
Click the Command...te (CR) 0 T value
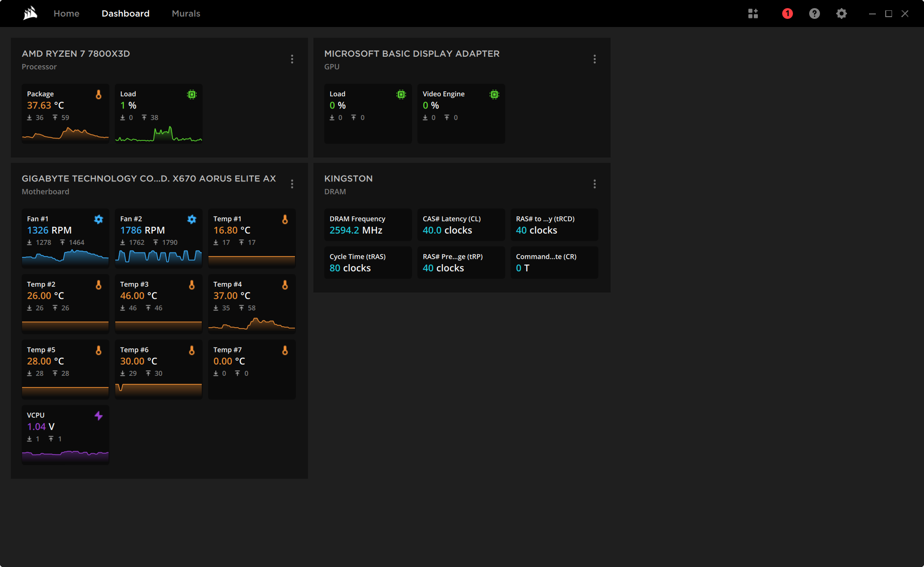click(523, 268)
